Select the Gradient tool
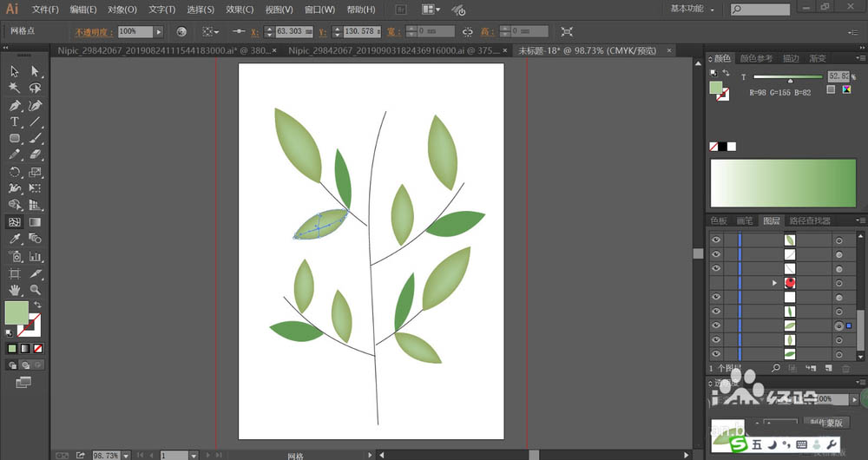The width and height of the screenshot is (868, 460). [35, 222]
